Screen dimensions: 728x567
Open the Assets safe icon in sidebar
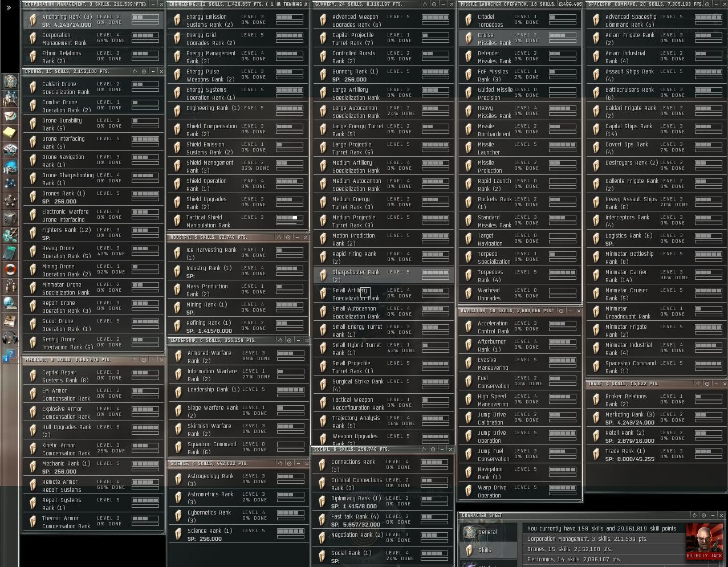click(10, 218)
